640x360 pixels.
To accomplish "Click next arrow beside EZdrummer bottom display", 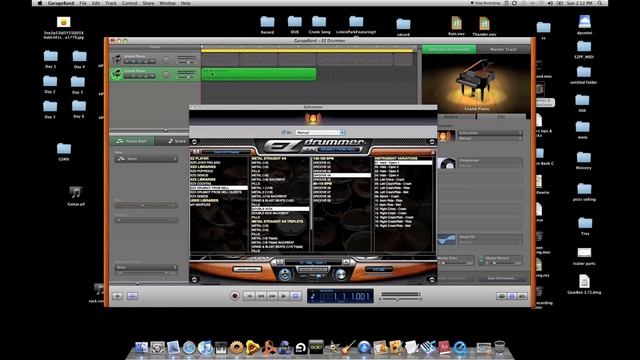I will coord(346,262).
